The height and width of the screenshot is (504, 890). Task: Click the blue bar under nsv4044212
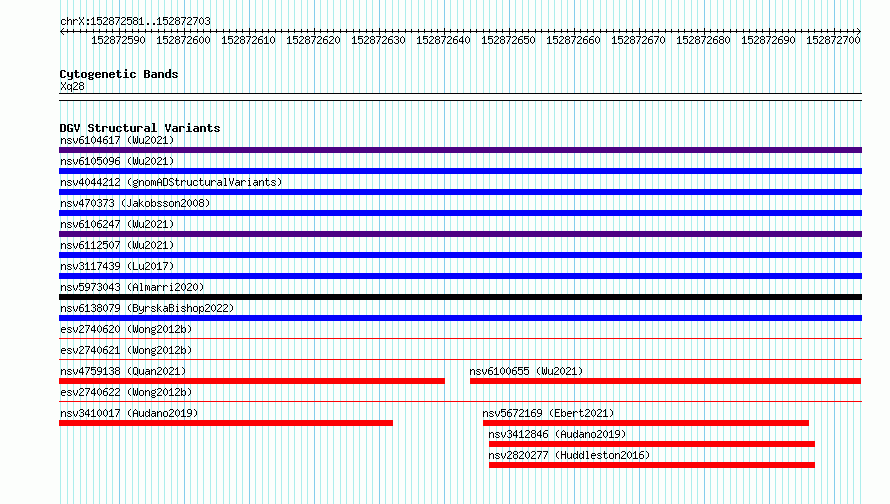[460, 192]
